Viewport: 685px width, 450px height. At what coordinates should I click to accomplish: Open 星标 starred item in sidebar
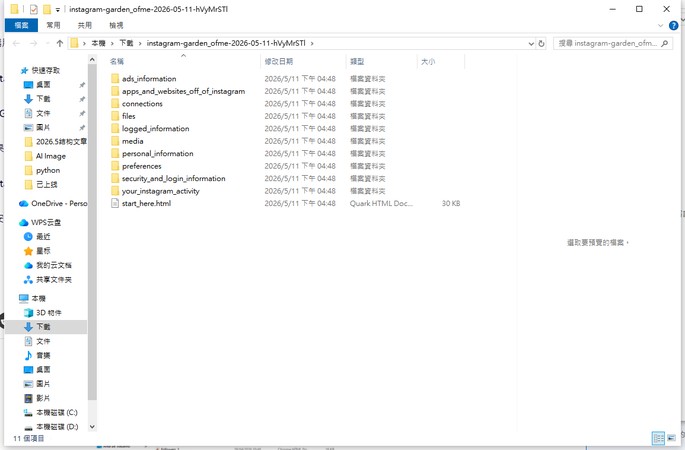point(37,251)
